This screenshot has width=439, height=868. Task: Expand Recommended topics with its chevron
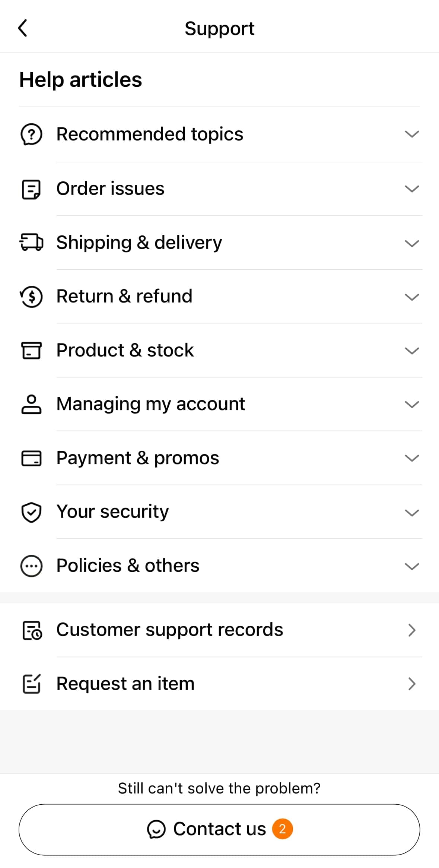click(411, 134)
